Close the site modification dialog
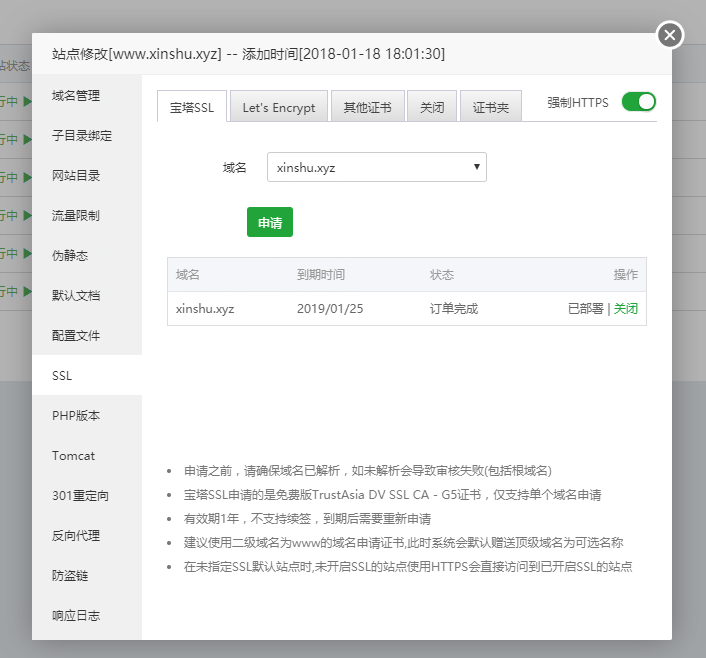Viewport: 706px width, 658px height. (x=670, y=35)
